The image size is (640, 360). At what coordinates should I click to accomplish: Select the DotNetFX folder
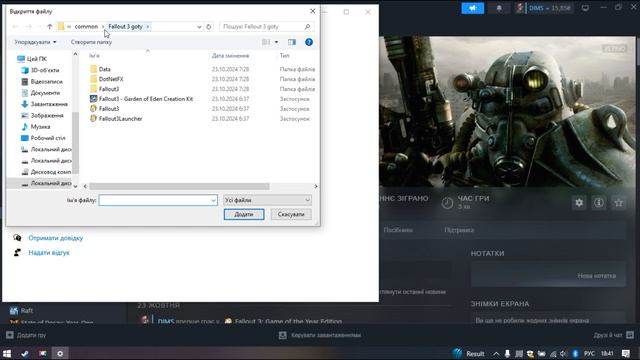tap(111, 79)
